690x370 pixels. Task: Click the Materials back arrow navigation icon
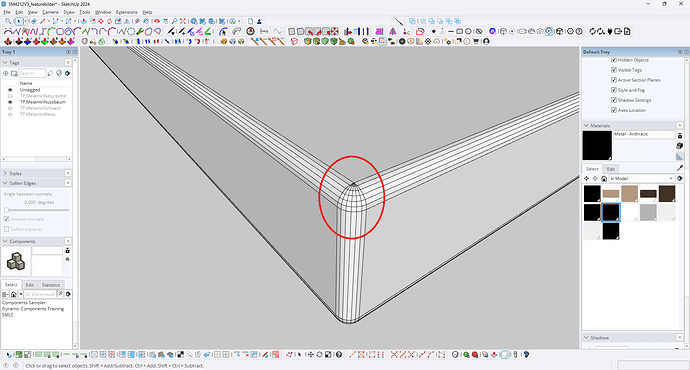586,178
